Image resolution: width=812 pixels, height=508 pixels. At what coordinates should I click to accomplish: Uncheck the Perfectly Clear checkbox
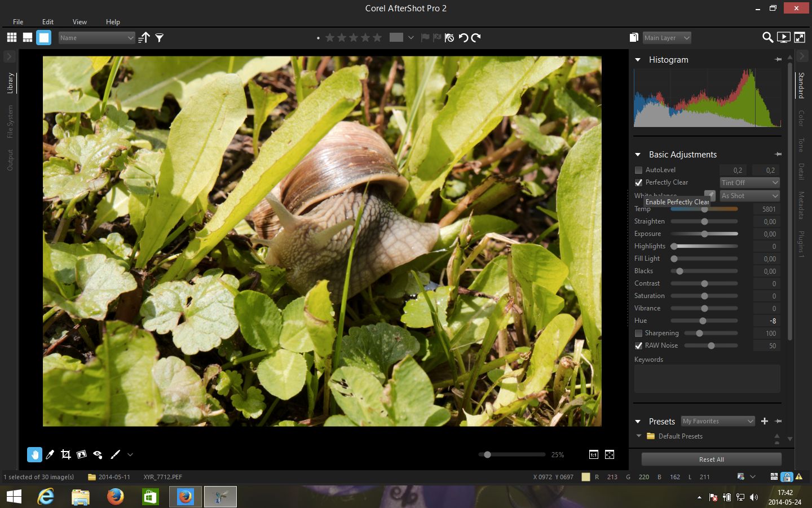638,182
